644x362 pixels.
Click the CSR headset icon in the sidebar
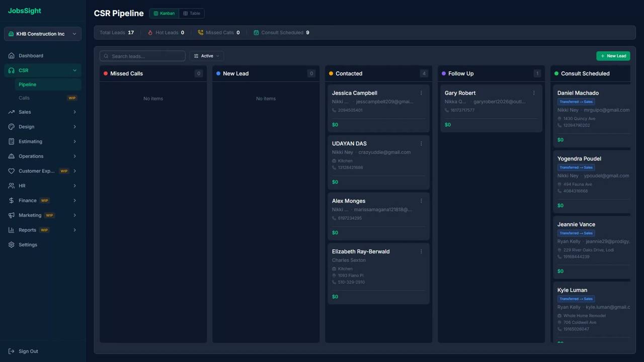pos(11,70)
